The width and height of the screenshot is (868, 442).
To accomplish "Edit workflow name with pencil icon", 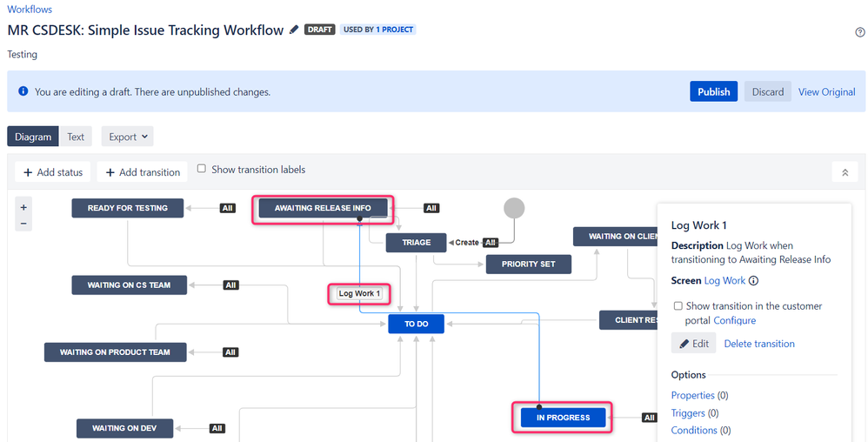I will (294, 30).
